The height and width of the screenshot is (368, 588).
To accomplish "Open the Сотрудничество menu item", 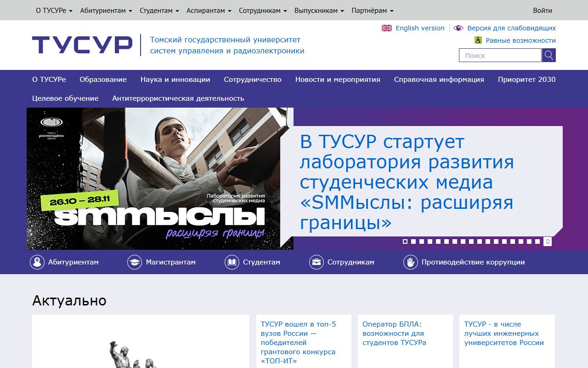I will click(253, 79).
